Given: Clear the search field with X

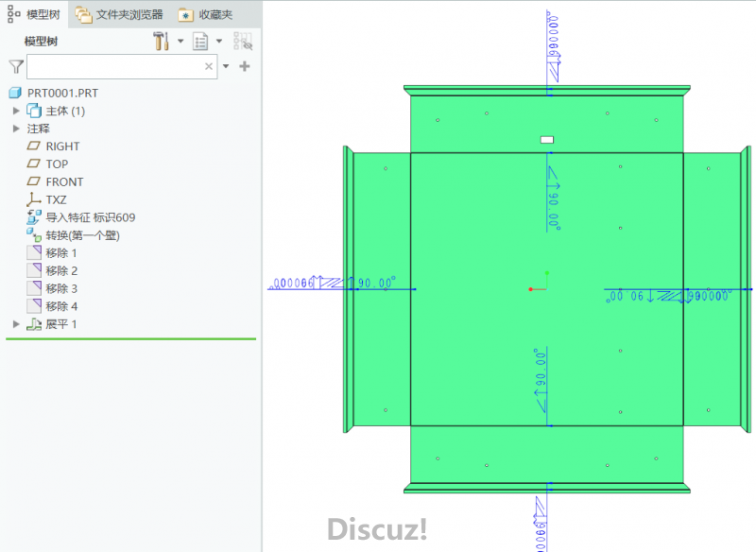Looking at the screenshot, I should click(209, 67).
